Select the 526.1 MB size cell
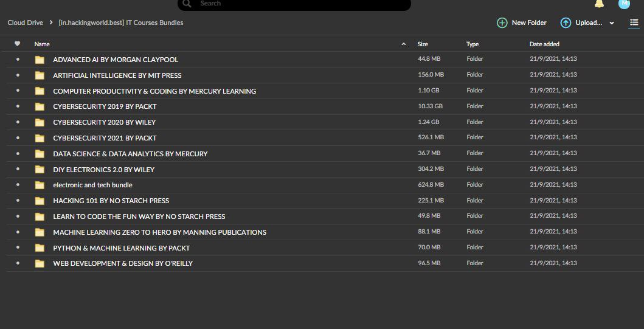 click(431, 137)
